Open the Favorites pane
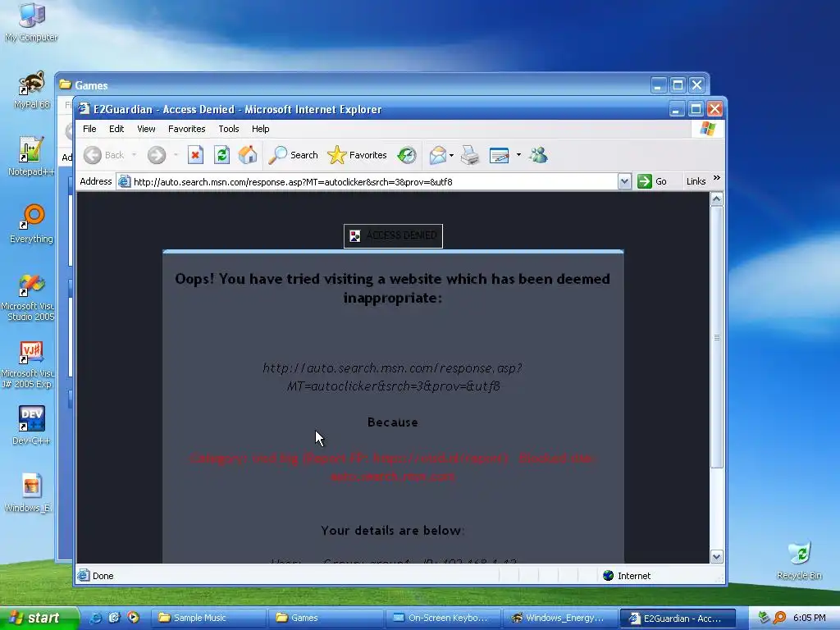840x630 pixels. pyautogui.click(x=357, y=155)
